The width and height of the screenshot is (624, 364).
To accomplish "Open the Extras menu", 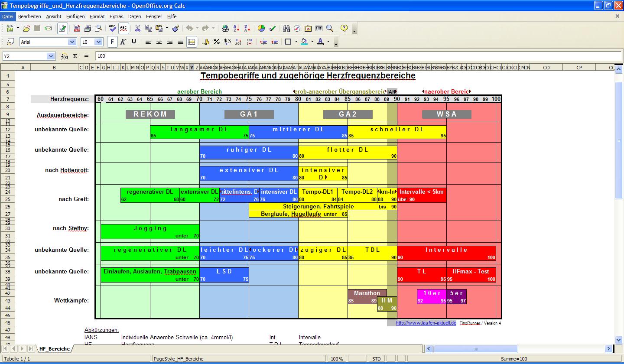I will (116, 16).
